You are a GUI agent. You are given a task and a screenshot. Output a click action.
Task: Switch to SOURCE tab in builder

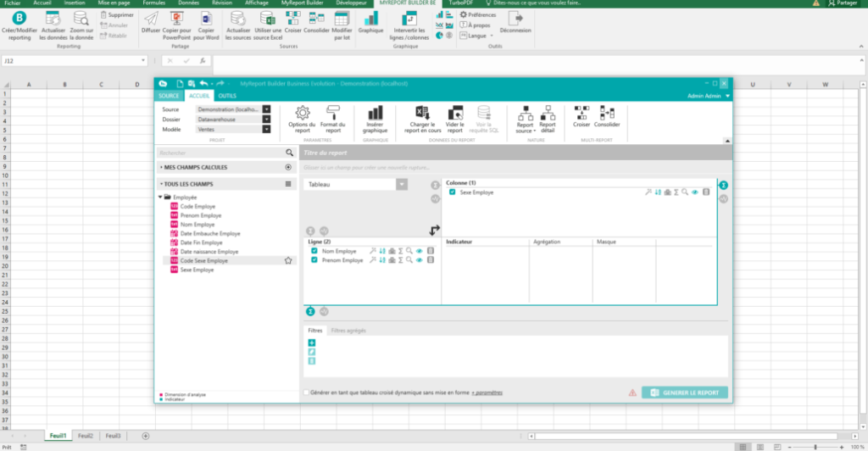click(x=169, y=96)
